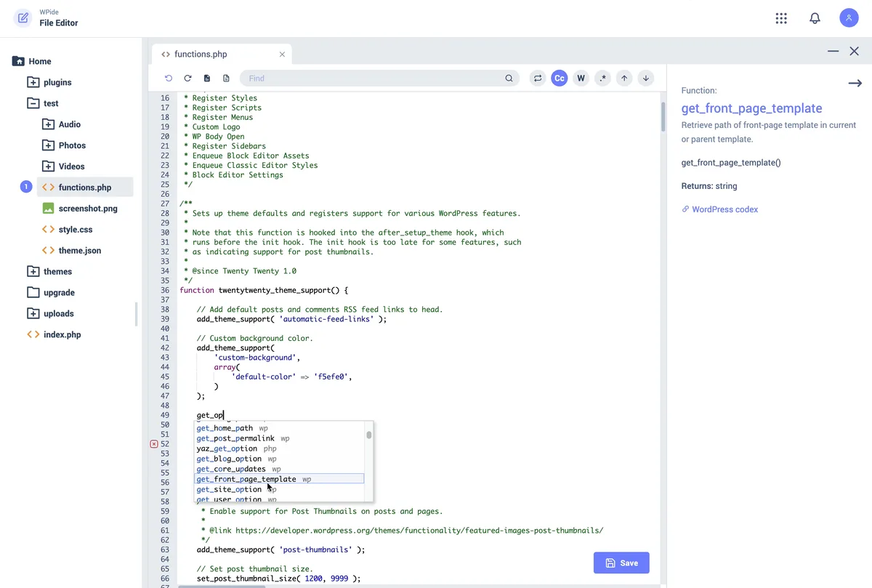Image resolution: width=872 pixels, height=588 pixels.
Task: Expand the Photos folder
Action: coord(49,145)
